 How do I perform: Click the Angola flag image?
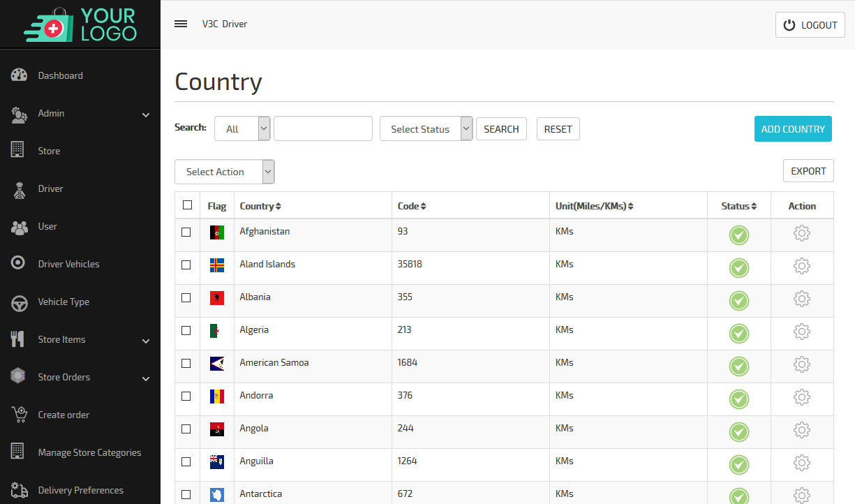[217, 429]
